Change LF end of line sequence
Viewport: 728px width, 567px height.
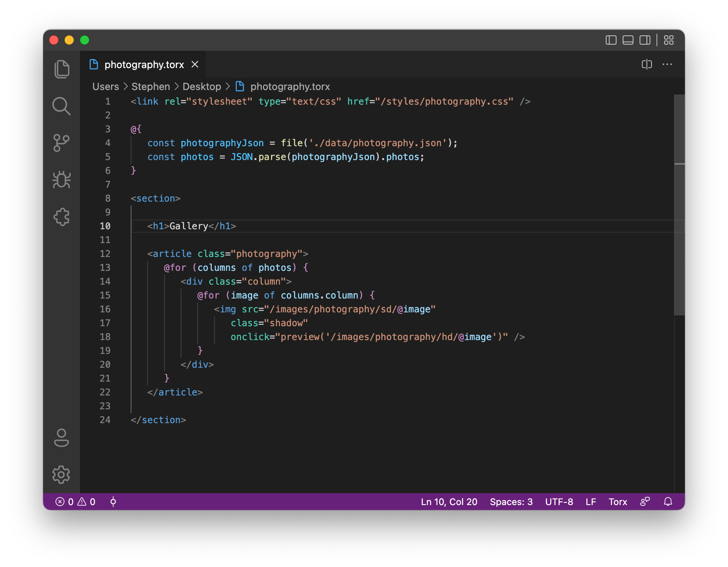[x=591, y=502]
